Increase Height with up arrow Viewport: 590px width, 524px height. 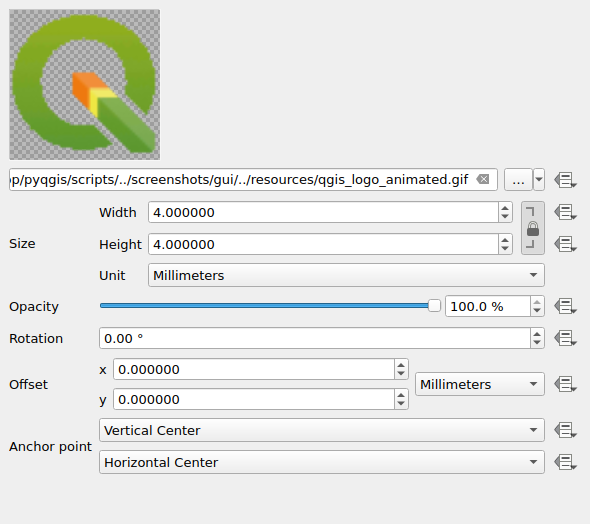[x=505, y=240]
